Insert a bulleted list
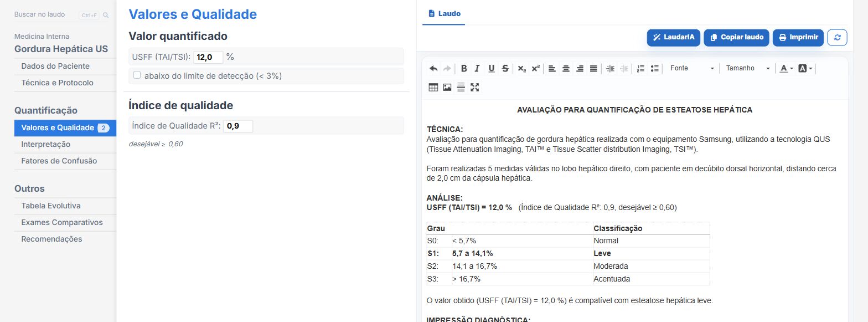 (654, 69)
